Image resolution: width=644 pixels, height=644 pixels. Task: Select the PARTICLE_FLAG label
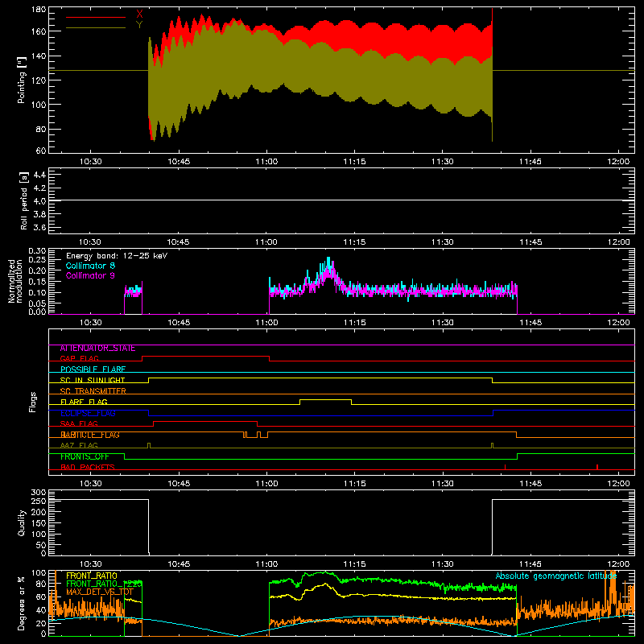pyautogui.click(x=90, y=435)
